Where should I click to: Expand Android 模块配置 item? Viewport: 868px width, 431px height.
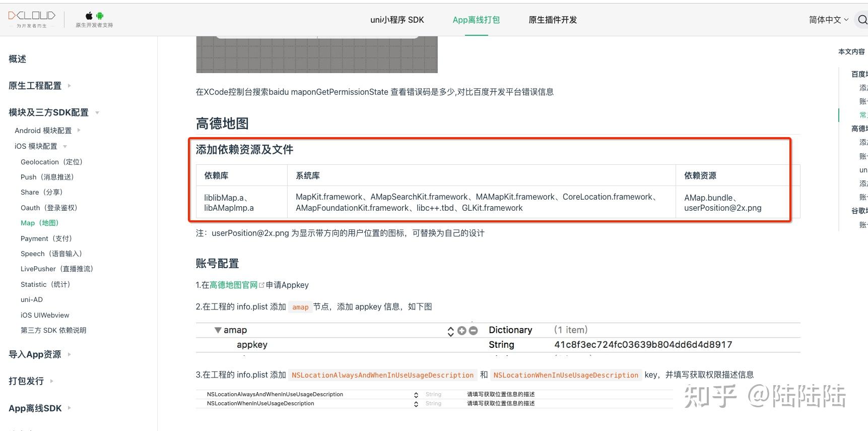coord(47,131)
